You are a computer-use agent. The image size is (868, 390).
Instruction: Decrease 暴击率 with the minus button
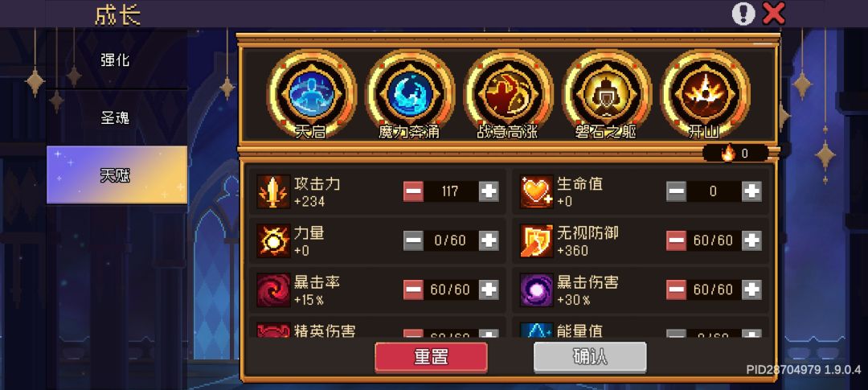click(x=413, y=289)
